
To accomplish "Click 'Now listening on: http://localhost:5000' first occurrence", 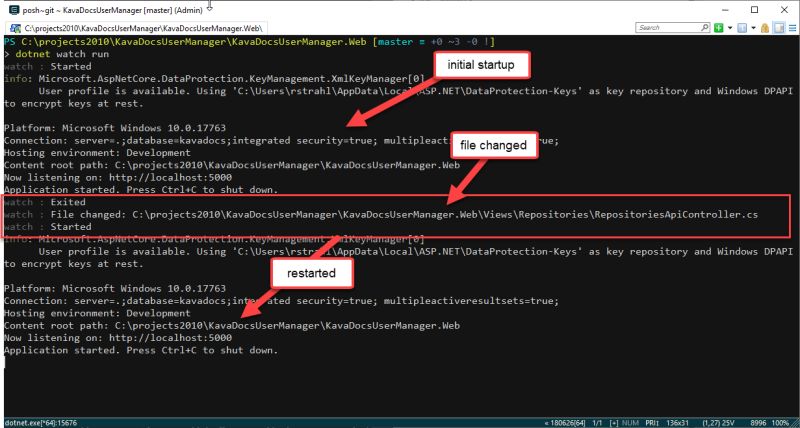I will (118, 178).
